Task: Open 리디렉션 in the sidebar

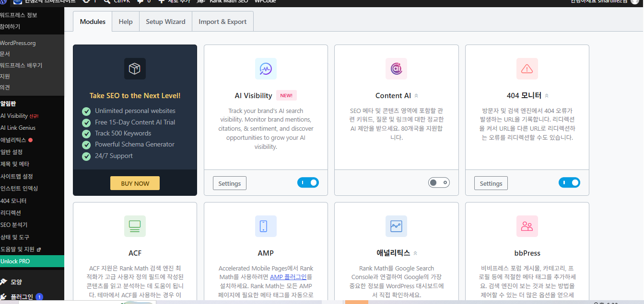Action: click(x=11, y=213)
